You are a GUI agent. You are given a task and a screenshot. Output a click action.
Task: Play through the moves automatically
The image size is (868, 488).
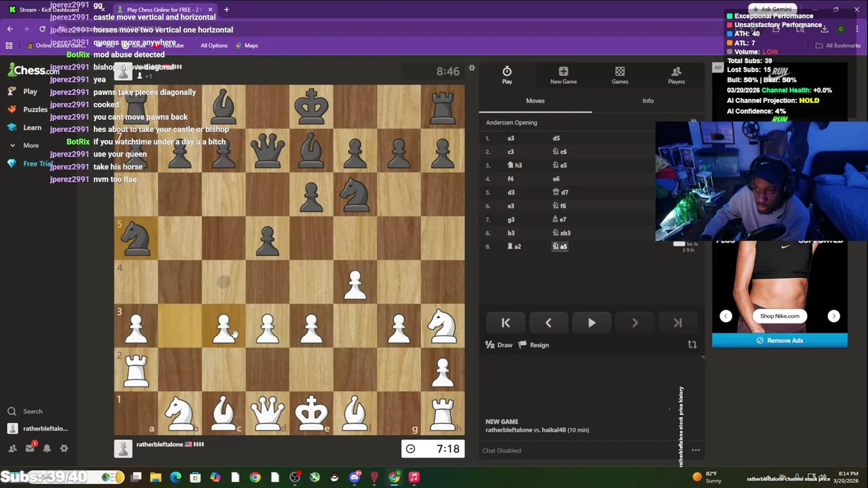[591, 323]
